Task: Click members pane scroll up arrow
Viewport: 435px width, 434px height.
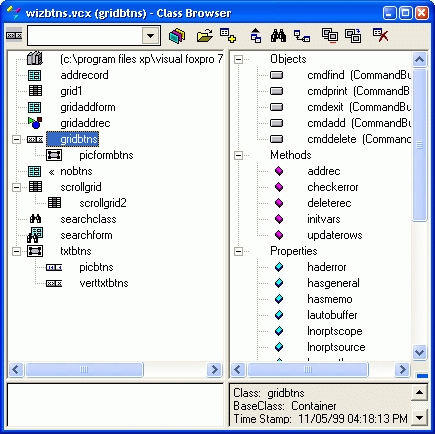Action: (419, 60)
